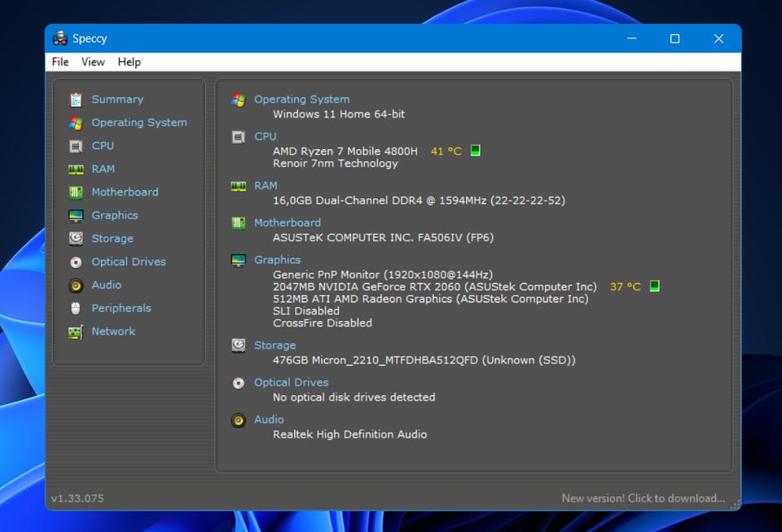Click the 37 °C graphics temperature value
Screen dimensions: 782x532
tap(626, 287)
